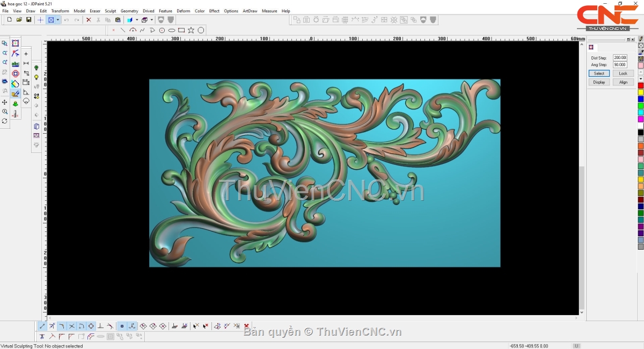Click the red X delete icon in the top toolbar

(x=89, y=20)
